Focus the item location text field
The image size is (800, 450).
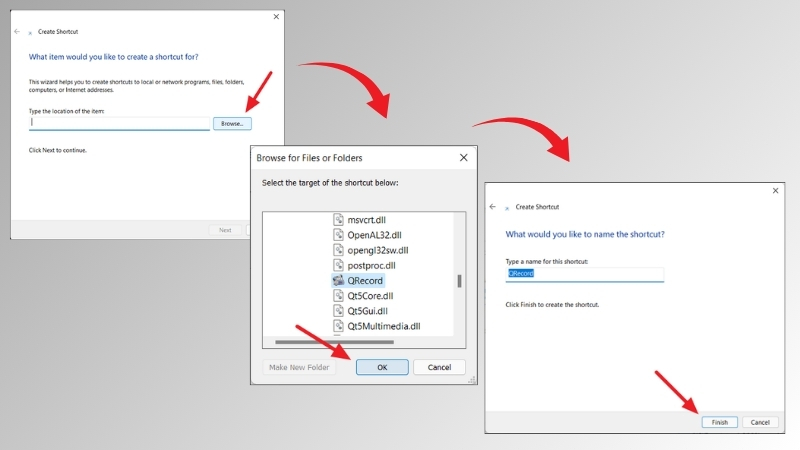point(119,122)
